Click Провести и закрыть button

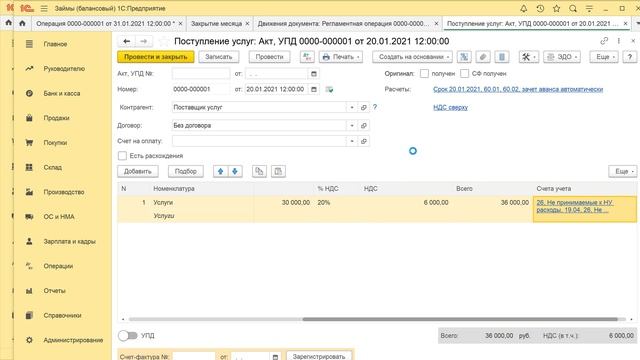(x=156, y=57)
